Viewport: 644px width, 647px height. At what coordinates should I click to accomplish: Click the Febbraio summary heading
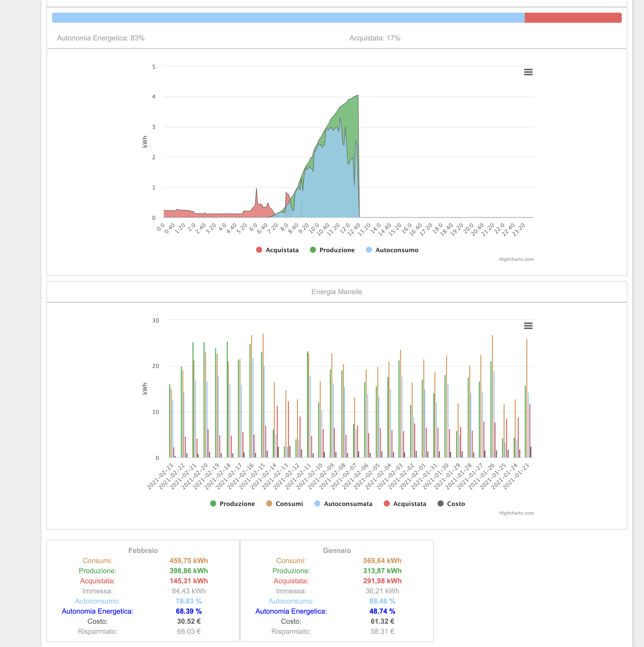click(143, 550)
